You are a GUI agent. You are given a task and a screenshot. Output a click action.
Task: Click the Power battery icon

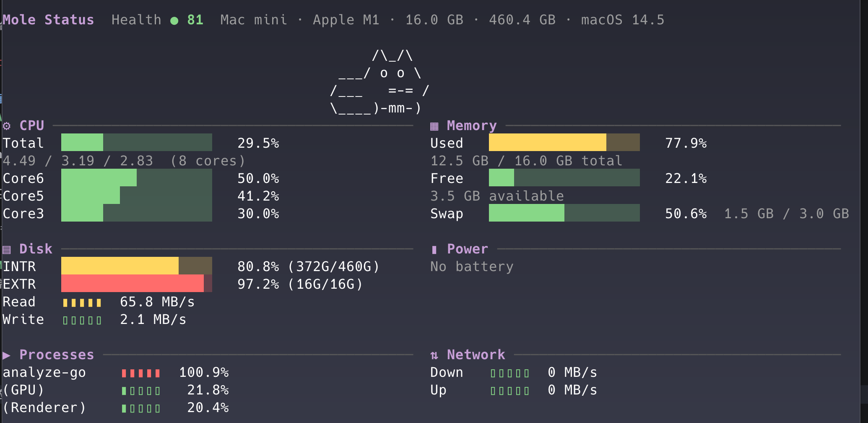434,250
